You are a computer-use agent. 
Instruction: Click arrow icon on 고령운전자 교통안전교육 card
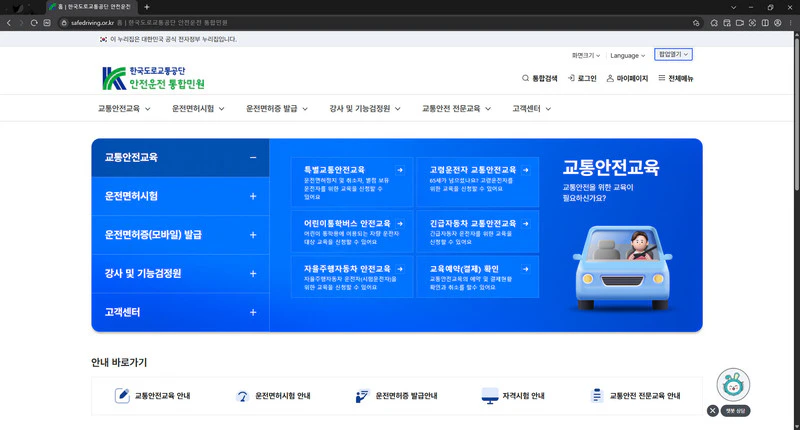coord(526,170)
